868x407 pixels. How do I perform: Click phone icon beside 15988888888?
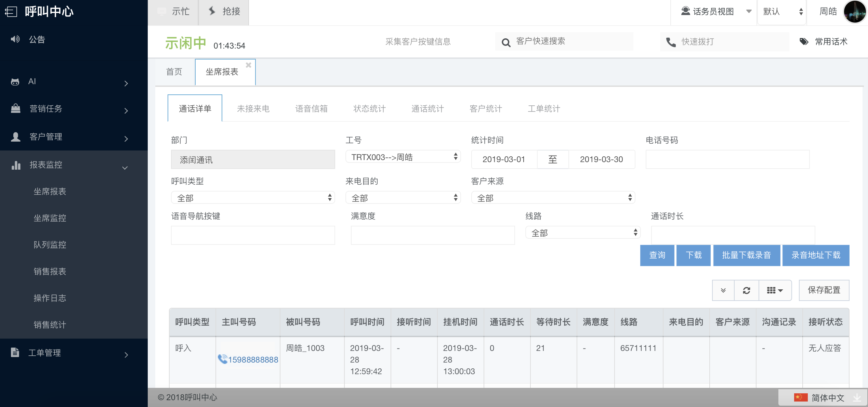point(223,359)
